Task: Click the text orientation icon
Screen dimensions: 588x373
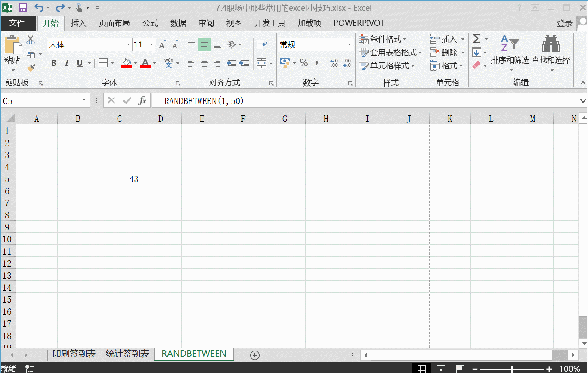Action: click(x=232, y=44)
